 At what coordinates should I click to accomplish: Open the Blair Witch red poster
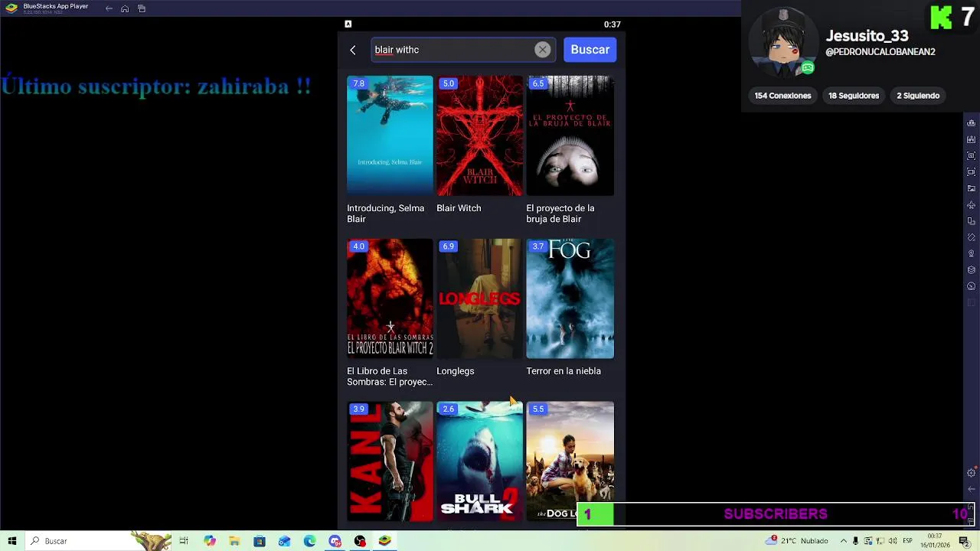[x=480, y=135]
